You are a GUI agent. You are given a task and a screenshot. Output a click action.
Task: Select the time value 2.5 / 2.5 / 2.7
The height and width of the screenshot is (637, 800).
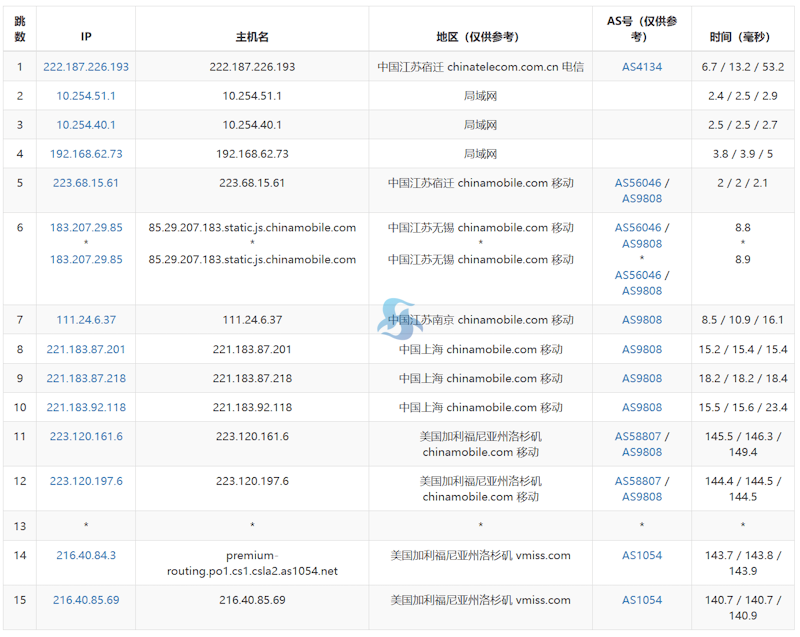(742, 125)
